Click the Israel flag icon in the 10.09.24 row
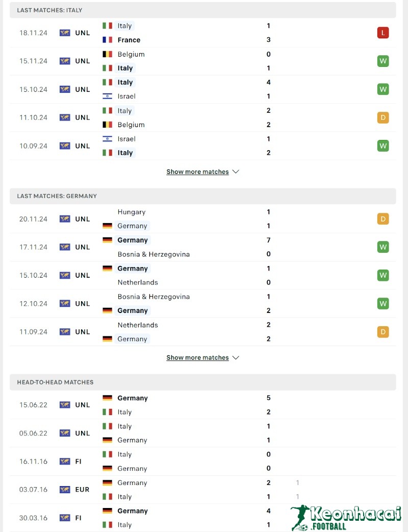Screen dimensions: 408x532 pyautogui.click(x=108, y=138)
